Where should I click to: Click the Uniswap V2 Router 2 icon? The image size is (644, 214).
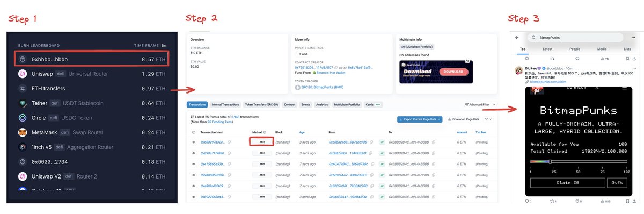(x=23, y=176)
